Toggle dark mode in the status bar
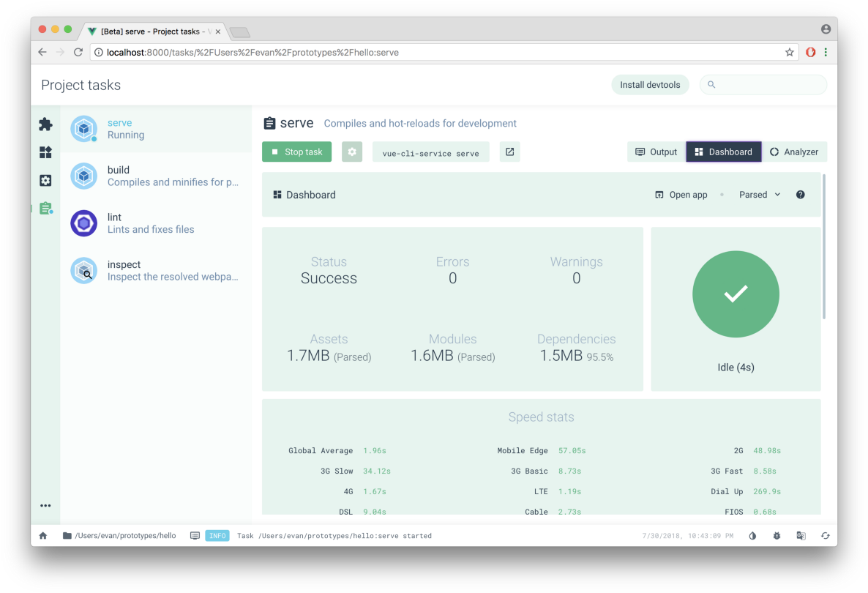 pos(752,535)
